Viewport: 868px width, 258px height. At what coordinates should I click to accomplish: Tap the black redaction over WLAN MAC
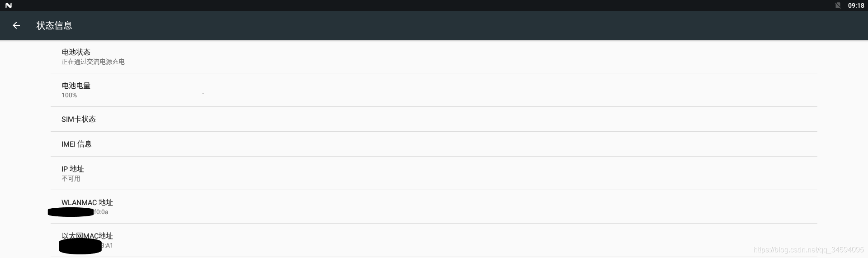pyautogui.click(x=71, y=212)
